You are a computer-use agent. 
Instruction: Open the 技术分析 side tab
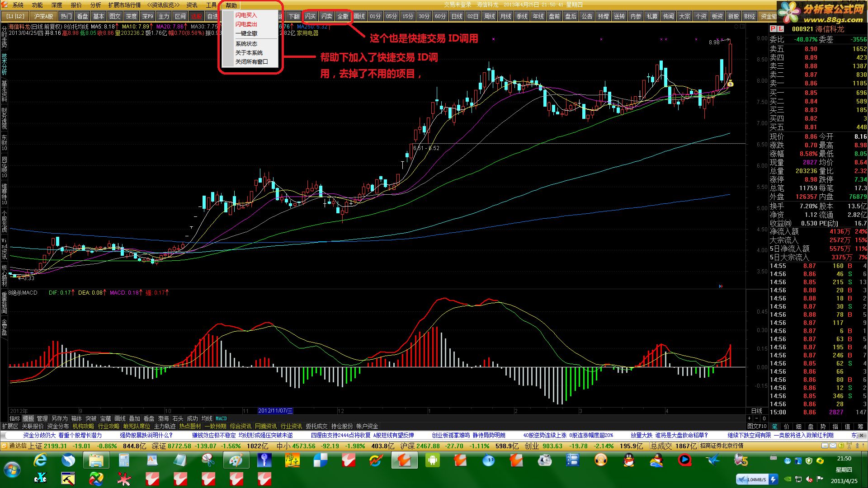click(x=4, y=64)
